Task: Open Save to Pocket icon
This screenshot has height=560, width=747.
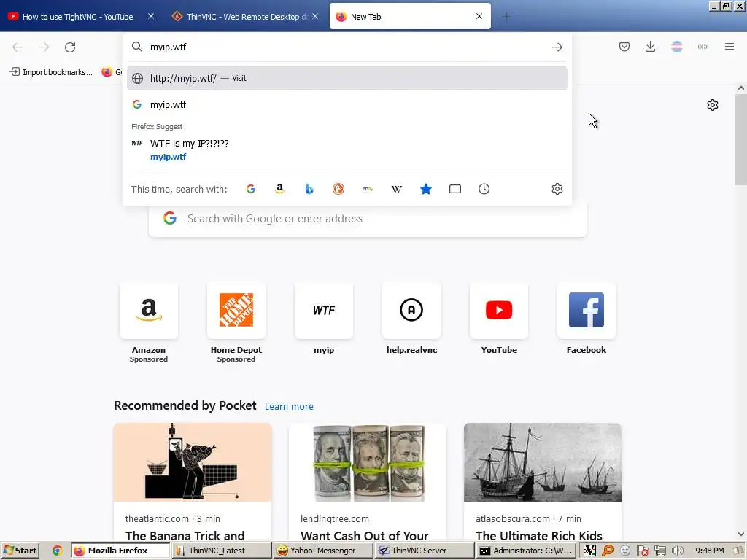Action: [624, 47]
